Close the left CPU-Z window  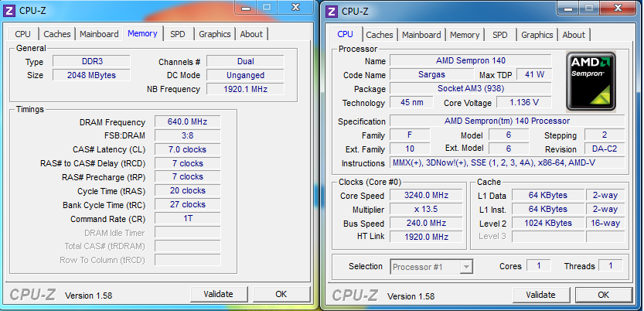click(295, 6)
